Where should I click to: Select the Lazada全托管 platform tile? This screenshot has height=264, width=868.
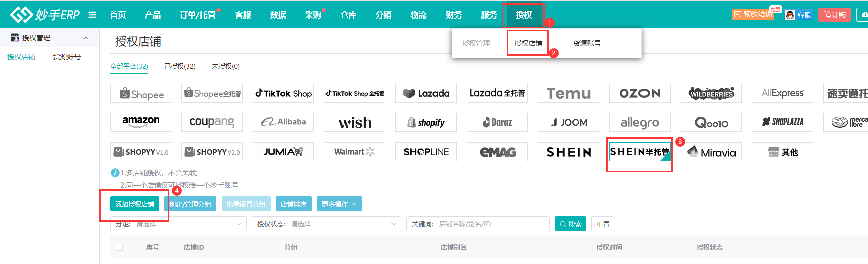tap(497, 93)
